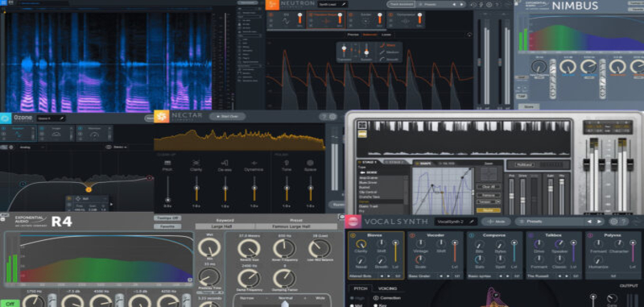Image resolution: width=644 pixels, height=307 pixels.
Task: Click the pencil icon beside Ozone preset name
Action: click(62, 118)
